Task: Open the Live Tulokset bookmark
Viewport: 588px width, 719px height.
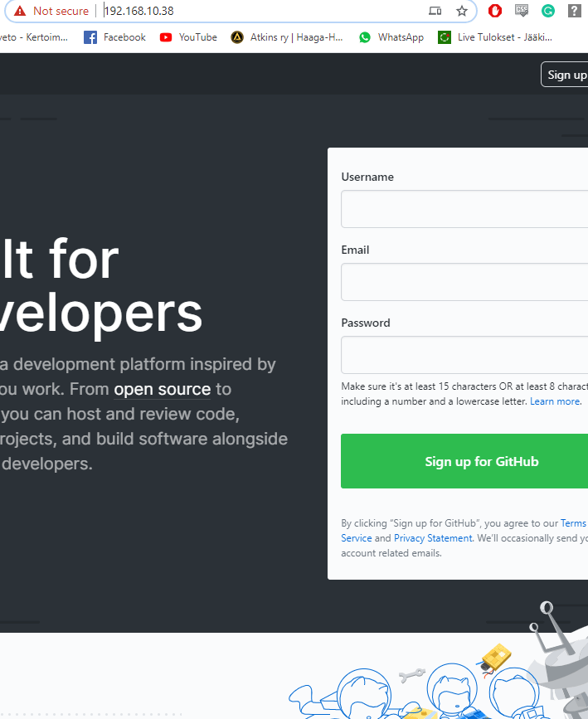Action: click(x=495, y=37)
